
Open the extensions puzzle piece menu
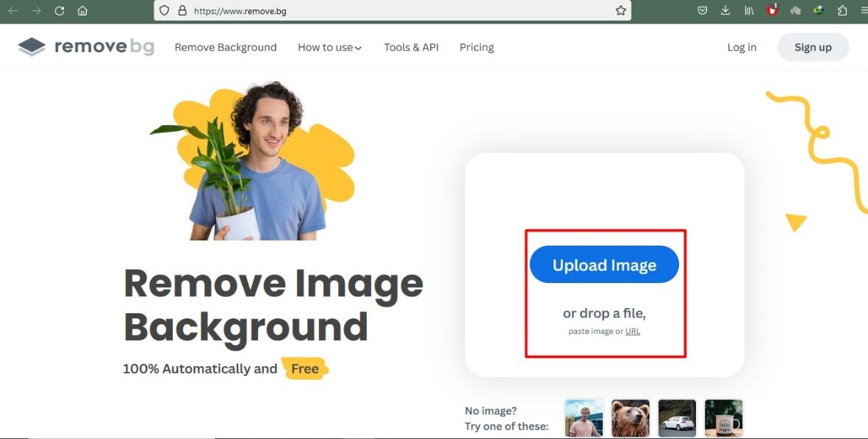point(842,10)
